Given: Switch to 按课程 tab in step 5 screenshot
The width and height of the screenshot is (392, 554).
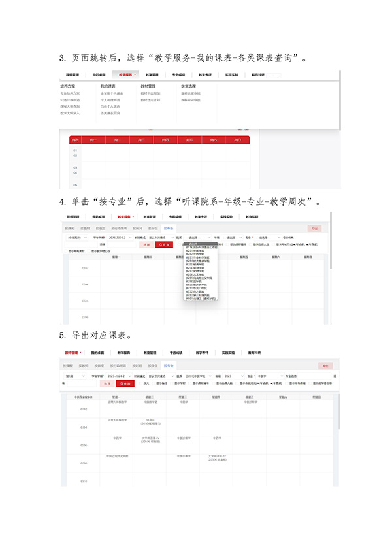Looking at the screenshot, I should pyautogui.click(x=67, y=366).
